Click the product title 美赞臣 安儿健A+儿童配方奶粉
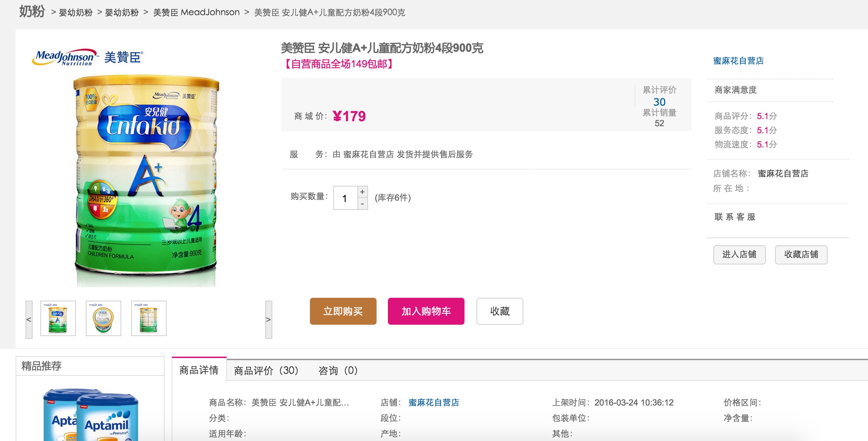Viewport: 868px width, 441px height. click(x=382, y=48)
